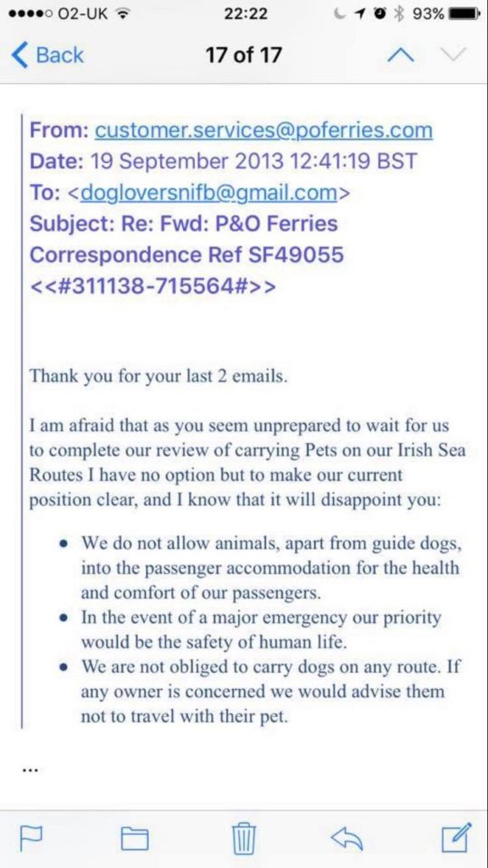The height and width of the screenshot is (868, 488).
Task: Tap the do-not-disturb moon icon
Action: point(352,14)
